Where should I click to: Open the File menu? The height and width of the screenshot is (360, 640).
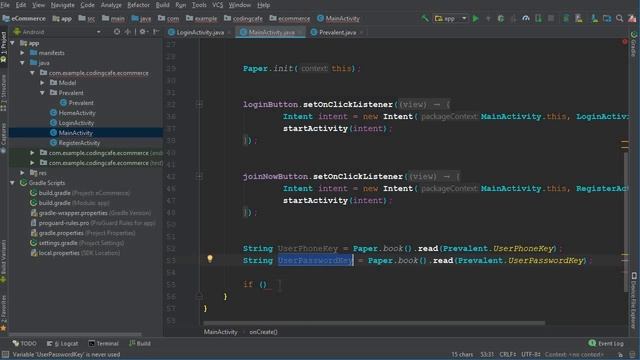5,5
